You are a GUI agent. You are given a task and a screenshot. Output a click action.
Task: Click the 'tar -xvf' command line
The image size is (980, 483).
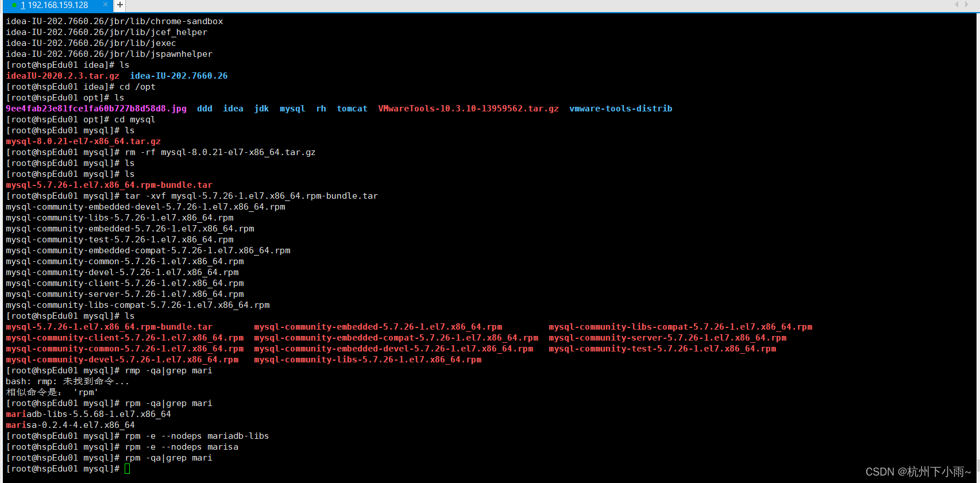tap(252, 196)
